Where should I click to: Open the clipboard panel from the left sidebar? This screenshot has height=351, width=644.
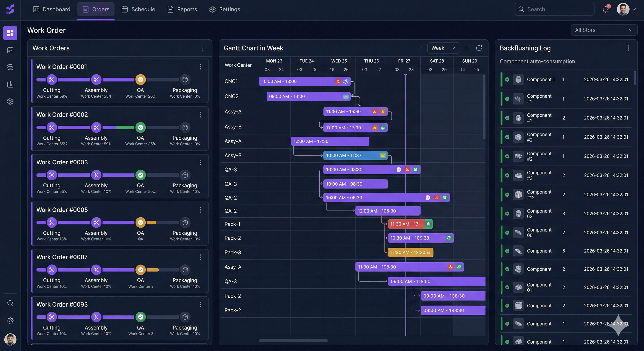tap(10, 50)
